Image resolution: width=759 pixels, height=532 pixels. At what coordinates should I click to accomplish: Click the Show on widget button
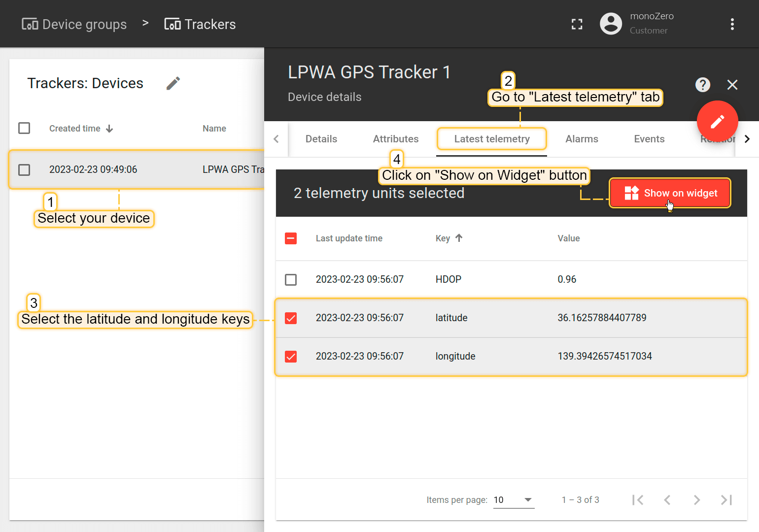click(670, 193)
